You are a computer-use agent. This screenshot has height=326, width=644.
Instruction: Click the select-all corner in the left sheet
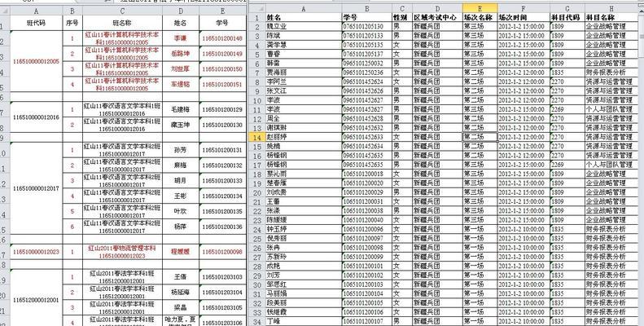pos(5,11)
